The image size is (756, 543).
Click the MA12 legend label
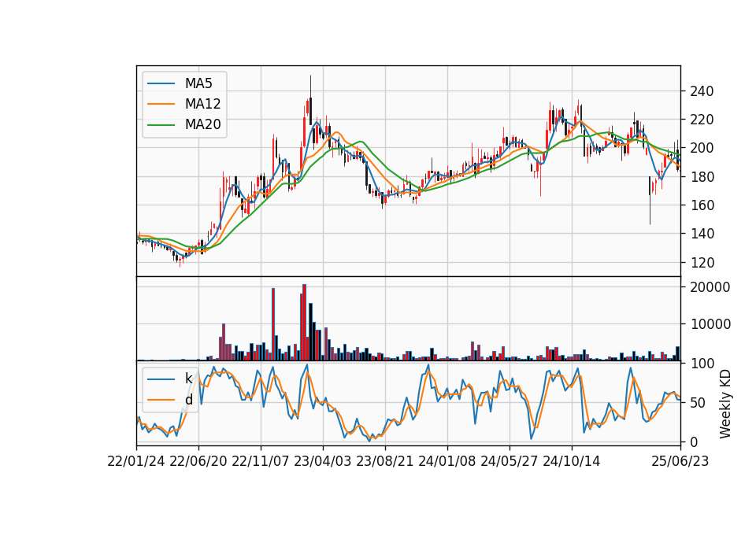(202, 104)
